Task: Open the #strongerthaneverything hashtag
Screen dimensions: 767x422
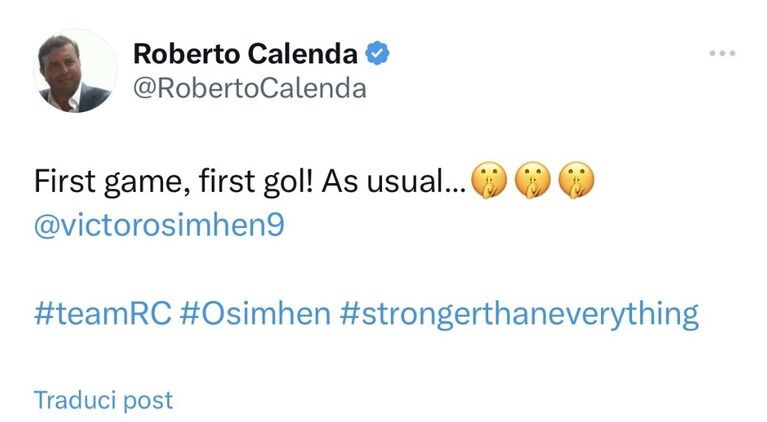Action: (x=519, y=314)
